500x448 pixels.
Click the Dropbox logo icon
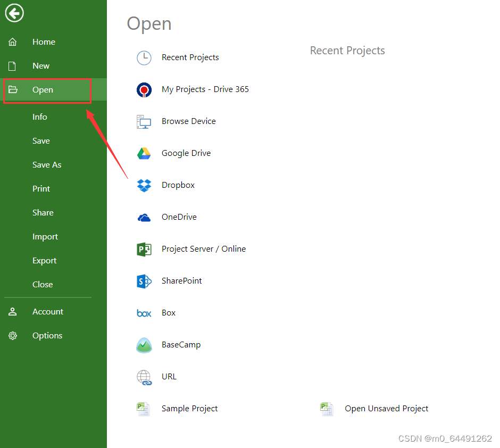[x=144, y=185]
